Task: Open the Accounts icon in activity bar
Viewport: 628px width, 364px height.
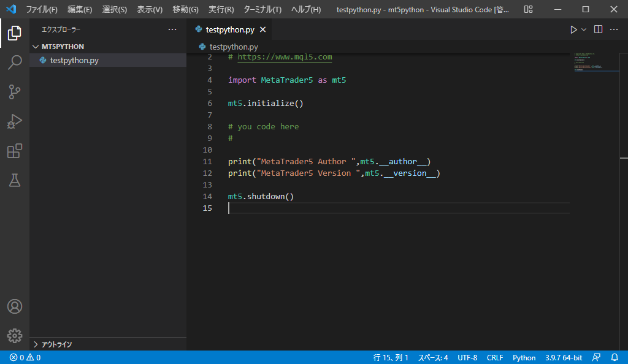Action: pos(15,306)
